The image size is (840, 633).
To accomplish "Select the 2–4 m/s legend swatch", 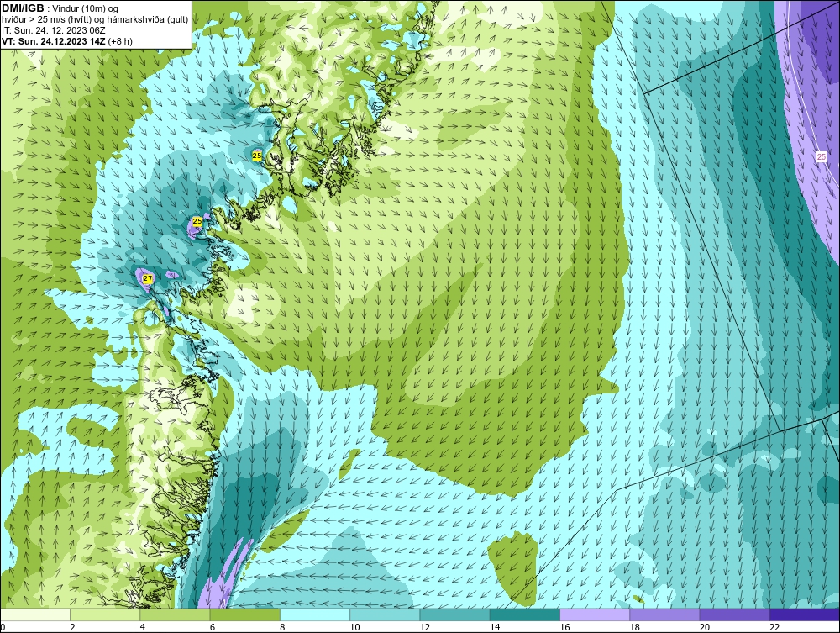I will point(105,615).
